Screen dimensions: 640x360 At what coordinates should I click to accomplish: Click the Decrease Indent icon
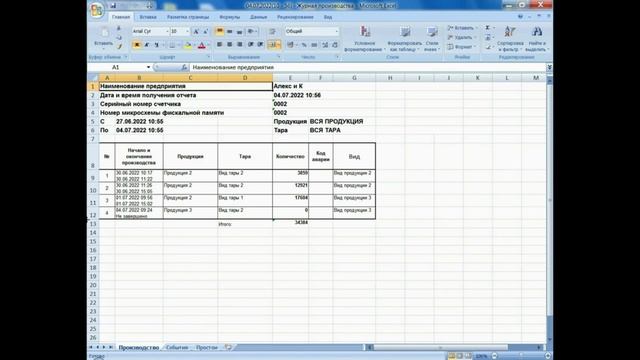tap(250, 44)
